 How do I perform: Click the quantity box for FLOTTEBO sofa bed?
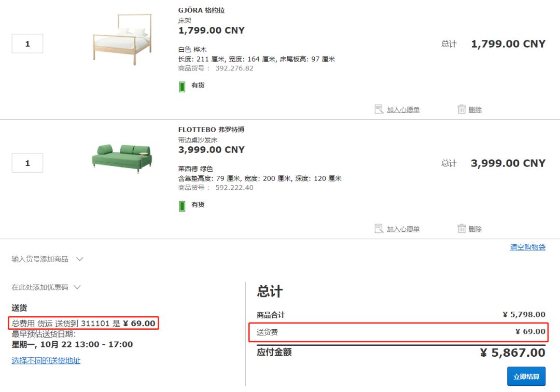click(27, 163)
